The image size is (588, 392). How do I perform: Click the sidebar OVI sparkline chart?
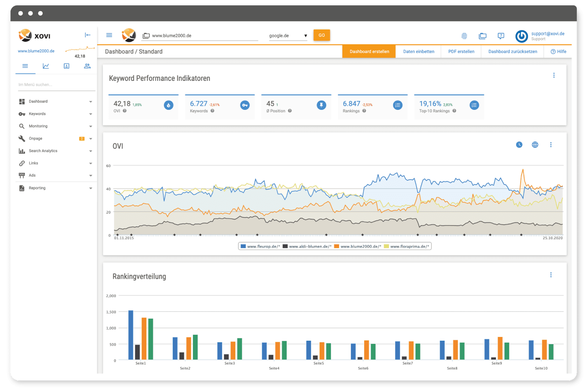(x=80, y=48)
